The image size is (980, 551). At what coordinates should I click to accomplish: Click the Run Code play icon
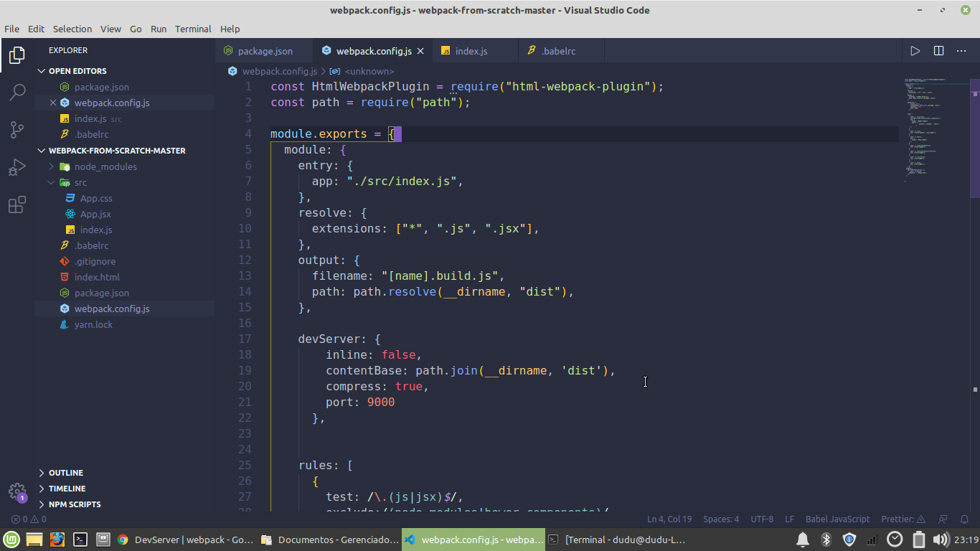[x=915, y=51]
